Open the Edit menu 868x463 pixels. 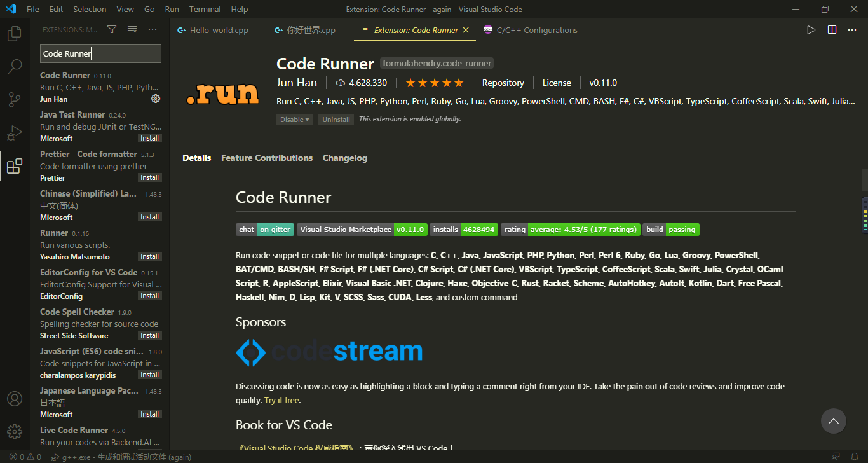[x=56, y=10]
